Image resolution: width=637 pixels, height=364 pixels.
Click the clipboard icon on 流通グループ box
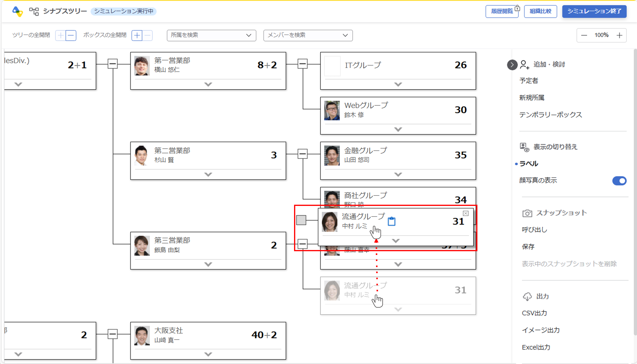click(391, 221)
